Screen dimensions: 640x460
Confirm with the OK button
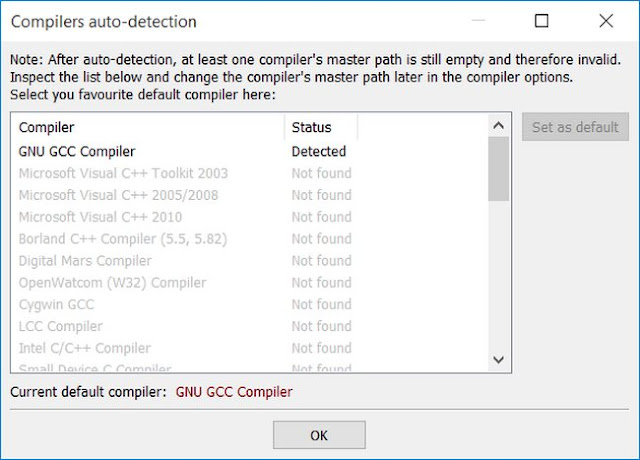tap(319, 435)
